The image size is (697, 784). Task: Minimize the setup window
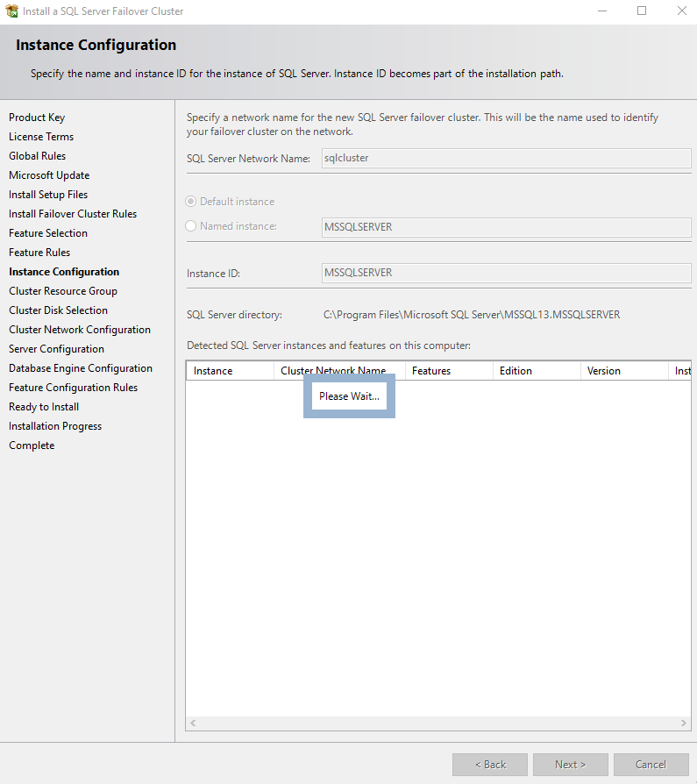602,11
